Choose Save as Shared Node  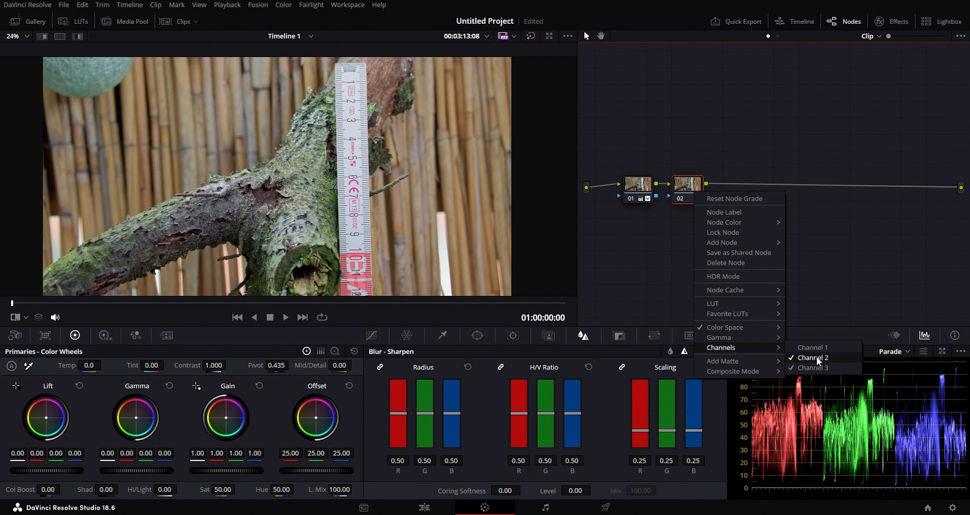[739, 253]
